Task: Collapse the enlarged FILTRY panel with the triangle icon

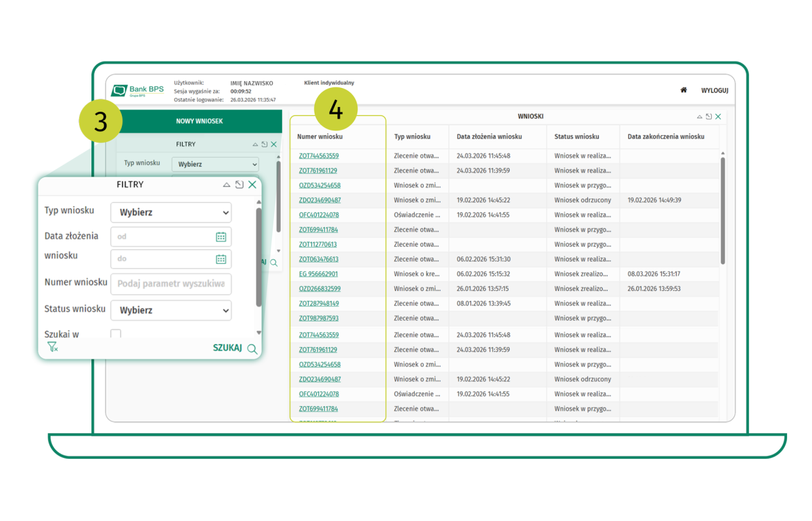Action: pos(227,185)
